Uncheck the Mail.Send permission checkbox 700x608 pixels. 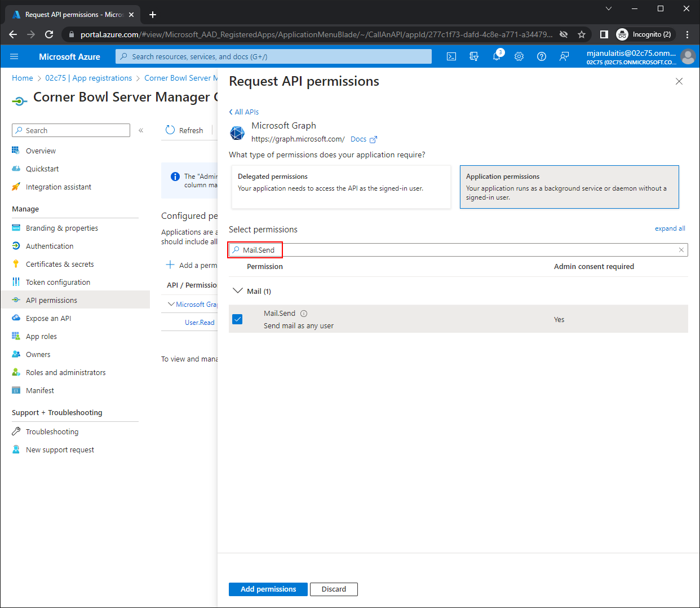point(238,319)
